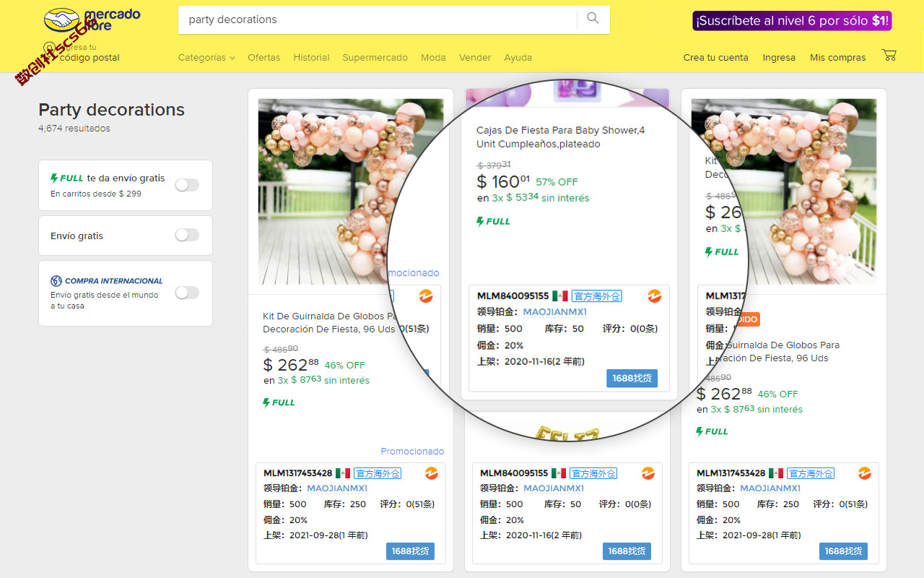The height and width of the screenshot is (578, 924).
Task: Click the Compra Internacional globe icon
Action: point(56,281)
